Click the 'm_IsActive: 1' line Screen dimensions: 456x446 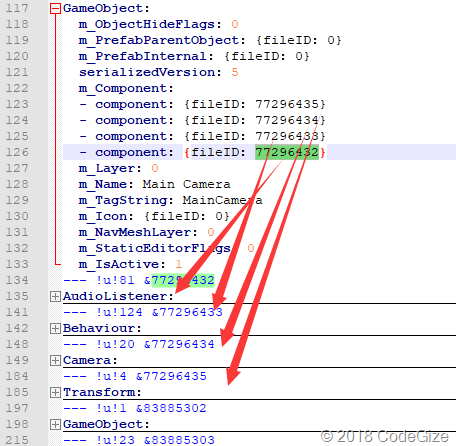pos(130,264)
